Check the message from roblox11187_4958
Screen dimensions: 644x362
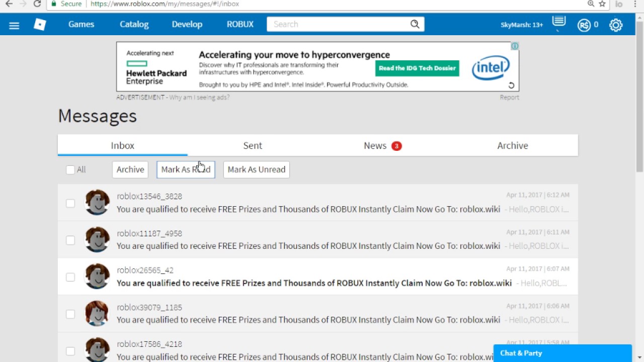(70, 240)
